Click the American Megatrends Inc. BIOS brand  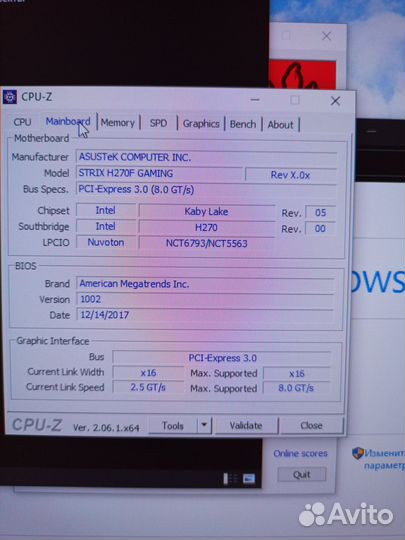point(134,284)
